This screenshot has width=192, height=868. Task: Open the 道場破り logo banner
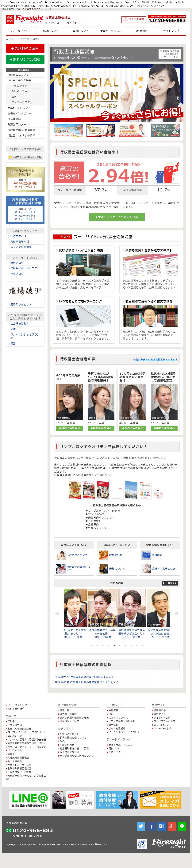point(25,291)
